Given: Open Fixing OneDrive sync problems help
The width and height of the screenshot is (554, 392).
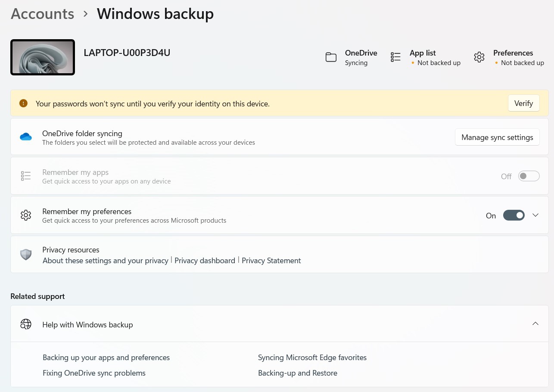Looking at the screenshot, I should pyautogui.click(x=94, y=373).
